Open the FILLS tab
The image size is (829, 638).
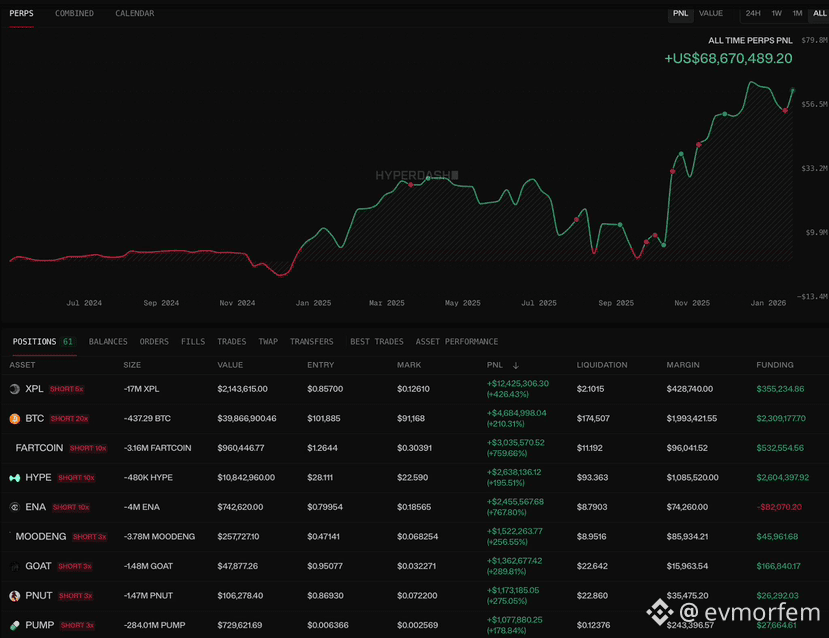193,341
